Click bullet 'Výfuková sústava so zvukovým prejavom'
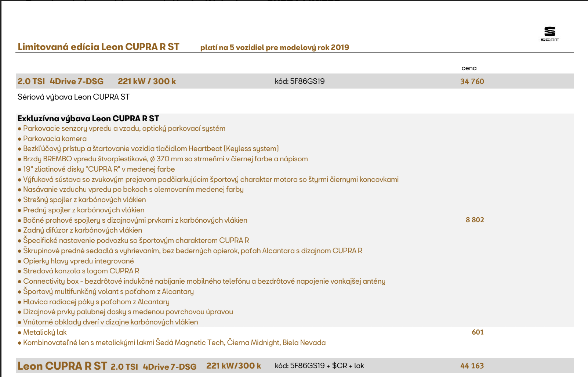This screenshot has width=588, height=377. tap(208, 179)
